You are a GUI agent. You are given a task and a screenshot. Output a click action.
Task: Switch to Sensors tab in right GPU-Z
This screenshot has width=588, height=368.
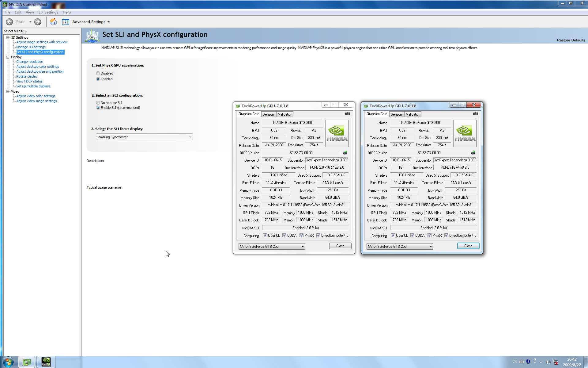point(397,114)
